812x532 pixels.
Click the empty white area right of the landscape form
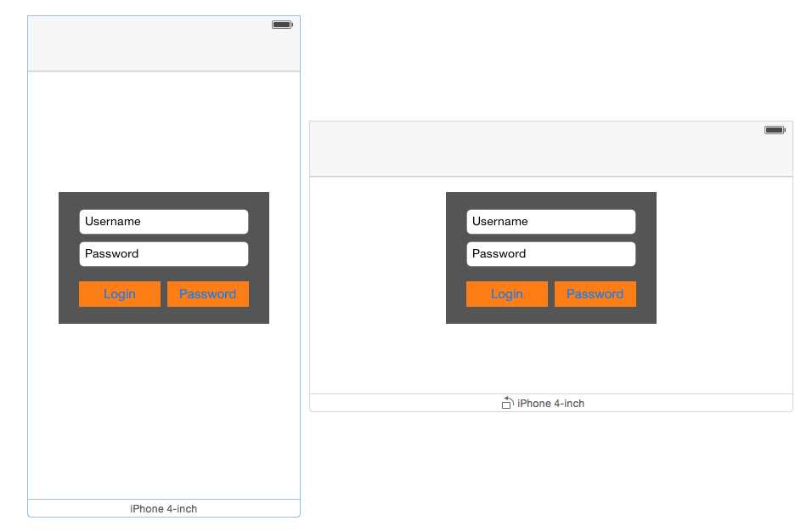coord(724,280)
